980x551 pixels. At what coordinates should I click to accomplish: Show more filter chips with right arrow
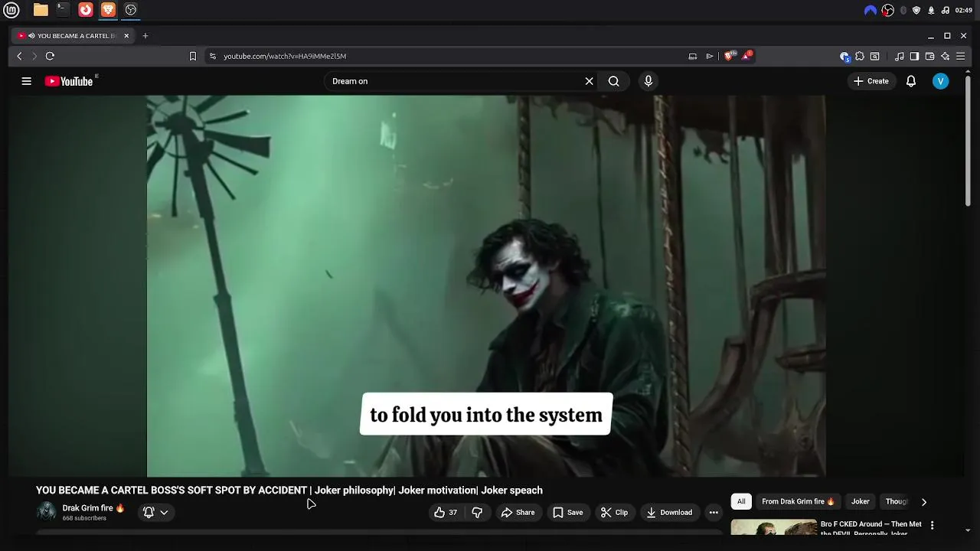[923, 502]
